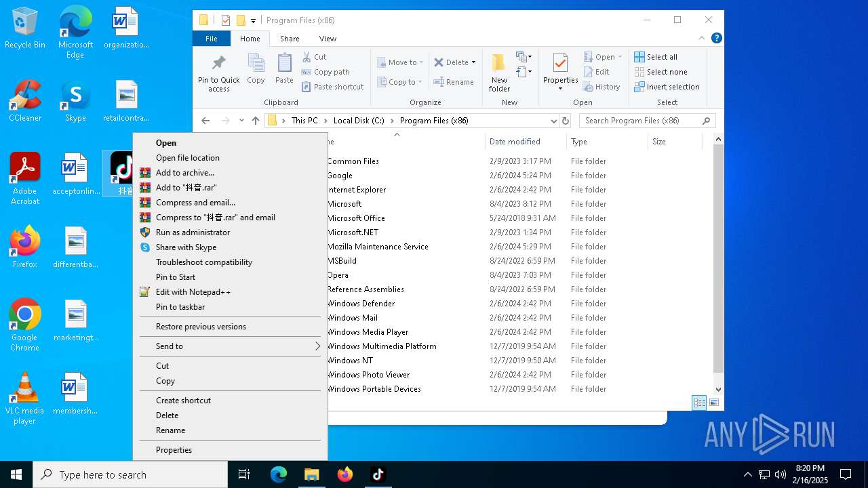Click Local Disk (C:) breadcrumb
Image resolution: width=868 pixels, height=488 pixels.
[359, 121]
